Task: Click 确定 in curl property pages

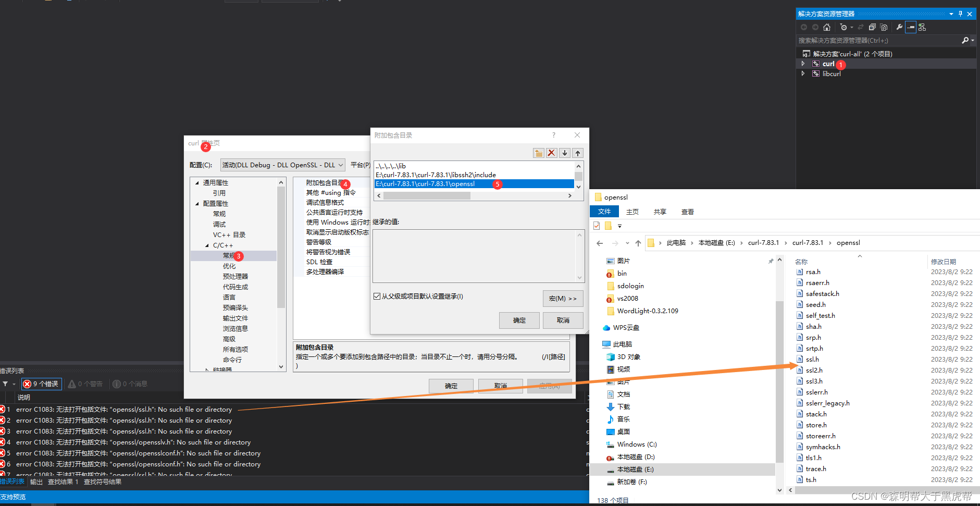Action: point(451,386)
